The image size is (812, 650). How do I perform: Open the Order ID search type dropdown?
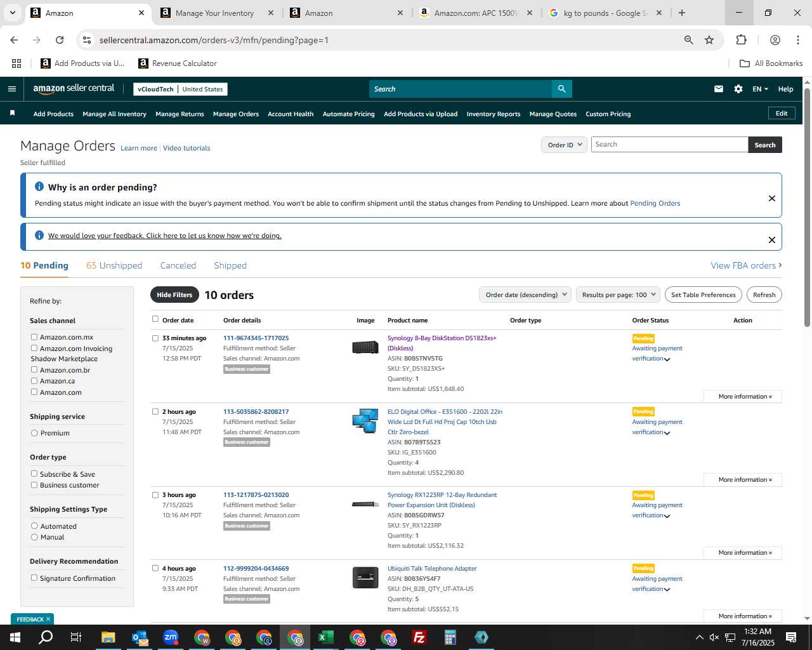564,145
